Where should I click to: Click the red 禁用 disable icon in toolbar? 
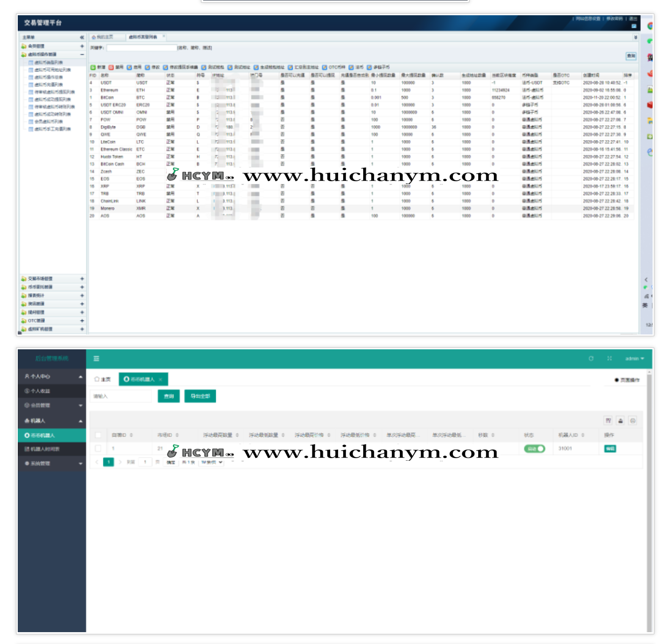click(x=111, y=67)
